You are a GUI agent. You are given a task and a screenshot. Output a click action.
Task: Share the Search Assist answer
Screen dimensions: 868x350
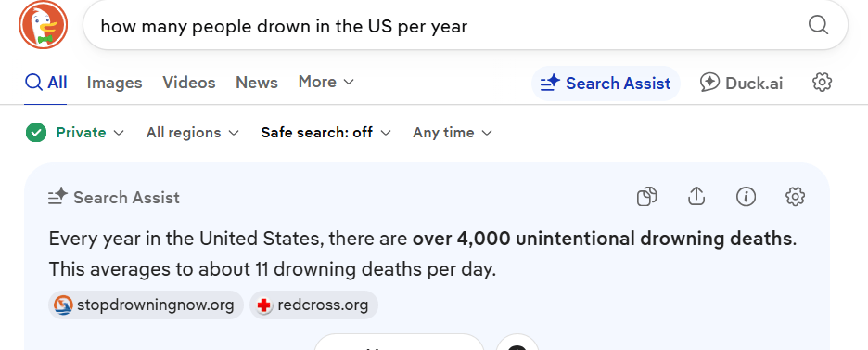696,197
